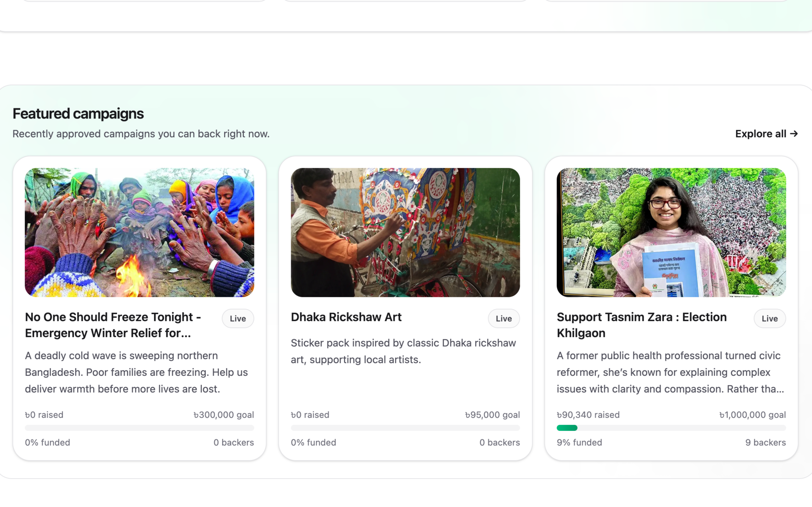The height and width of the screenshot is (507, 812).
Task: Click the Live badge on Dhaka Rickshaw Art
Action: coord(503,319)
